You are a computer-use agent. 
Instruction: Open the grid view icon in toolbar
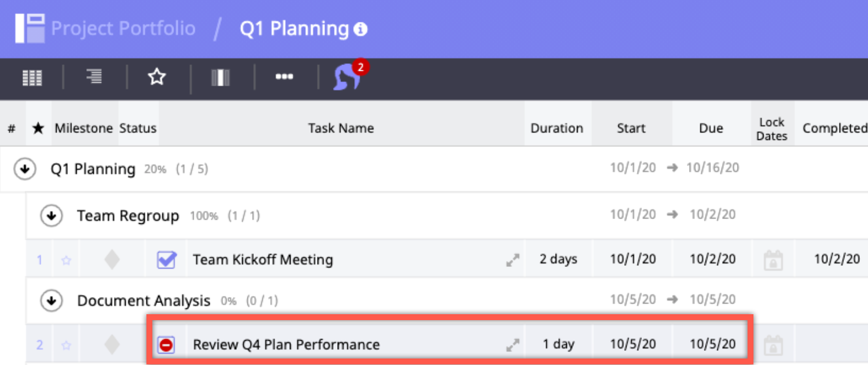click(x=32, y=77)
